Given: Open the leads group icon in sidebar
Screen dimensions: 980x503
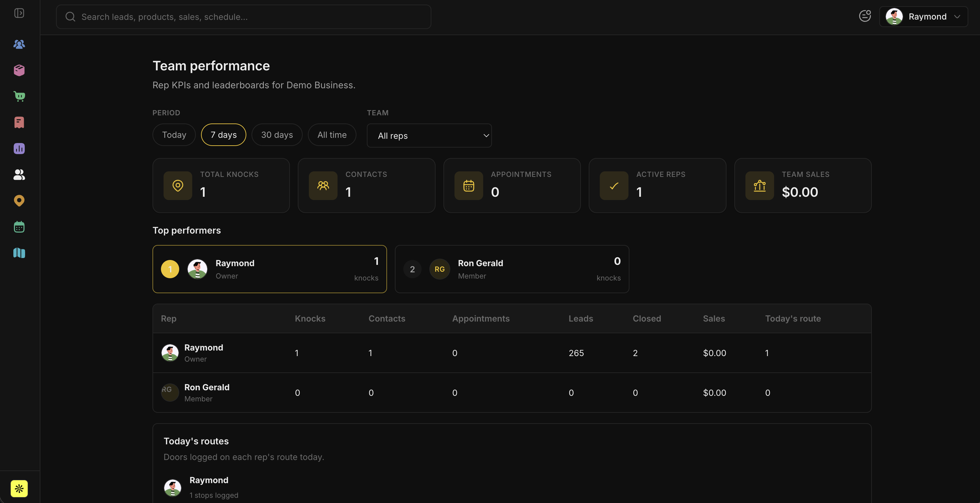Looking at the screenshot, I should [x=19, y=44].
